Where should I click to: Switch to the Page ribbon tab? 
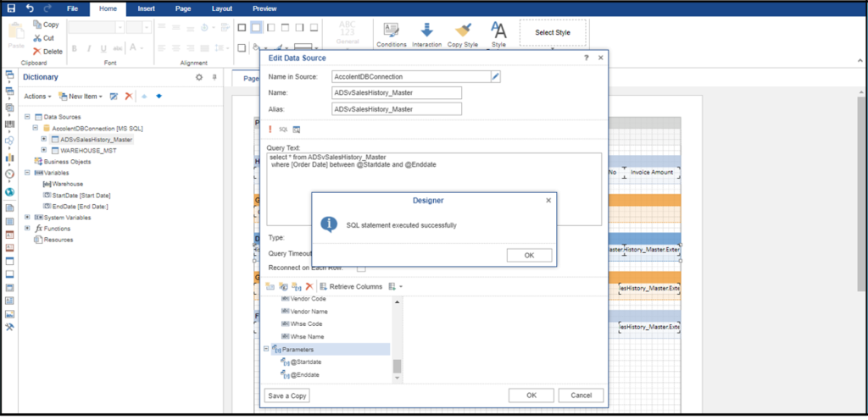click(x=183, y=8)
